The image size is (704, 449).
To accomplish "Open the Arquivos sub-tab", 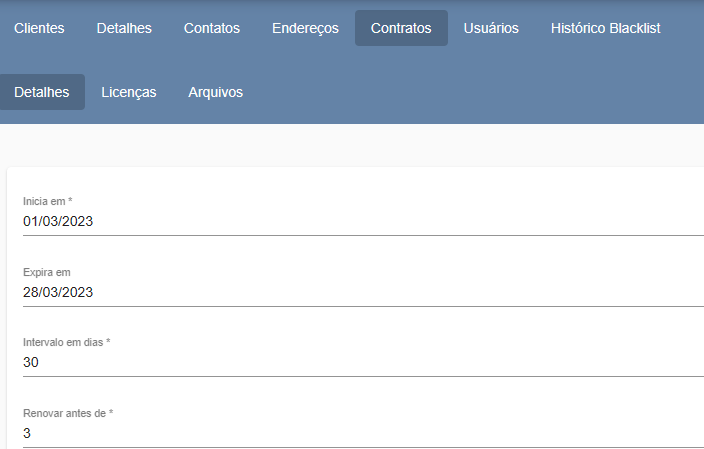I will click(215, 92).
